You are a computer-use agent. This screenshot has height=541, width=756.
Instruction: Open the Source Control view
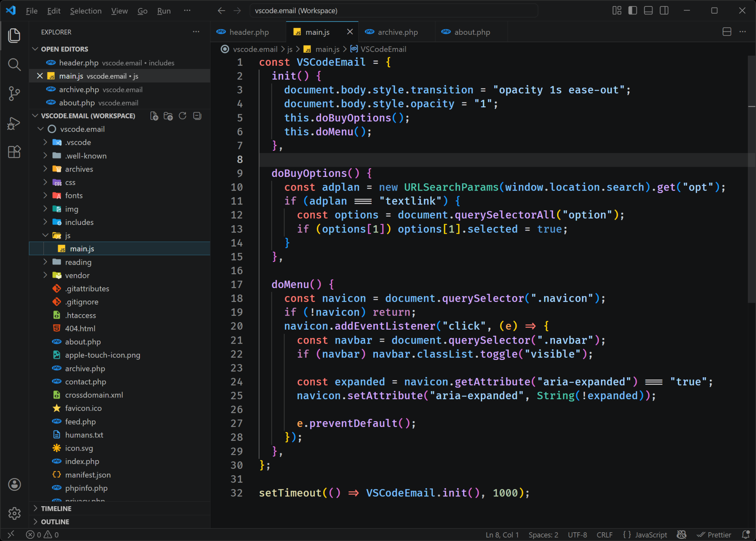coord(14,93)
